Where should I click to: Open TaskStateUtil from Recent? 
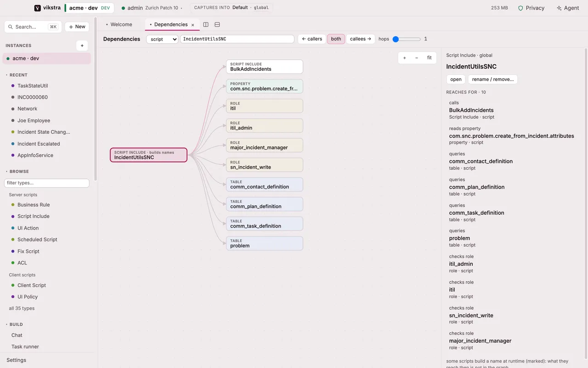pos(33,86)
